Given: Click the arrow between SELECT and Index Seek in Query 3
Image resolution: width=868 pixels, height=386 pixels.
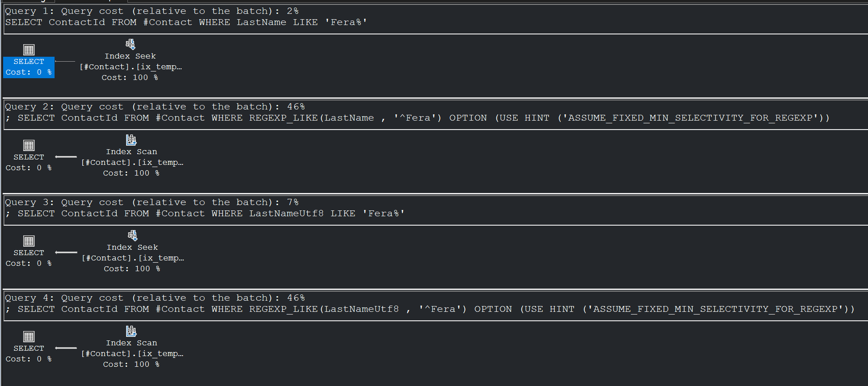Looking at the screenshot, I should pyautogui.click(x=66, y=252).
